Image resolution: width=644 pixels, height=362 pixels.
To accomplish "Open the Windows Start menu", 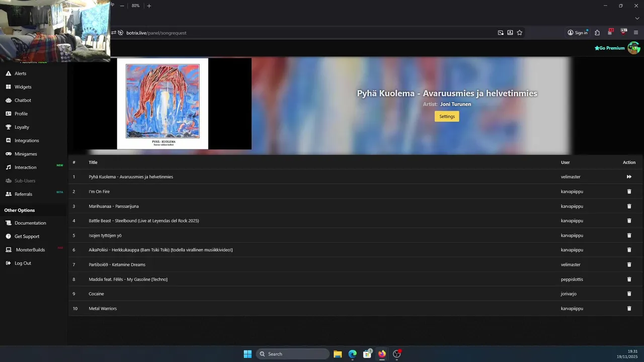I will click(x=248, y=354).
